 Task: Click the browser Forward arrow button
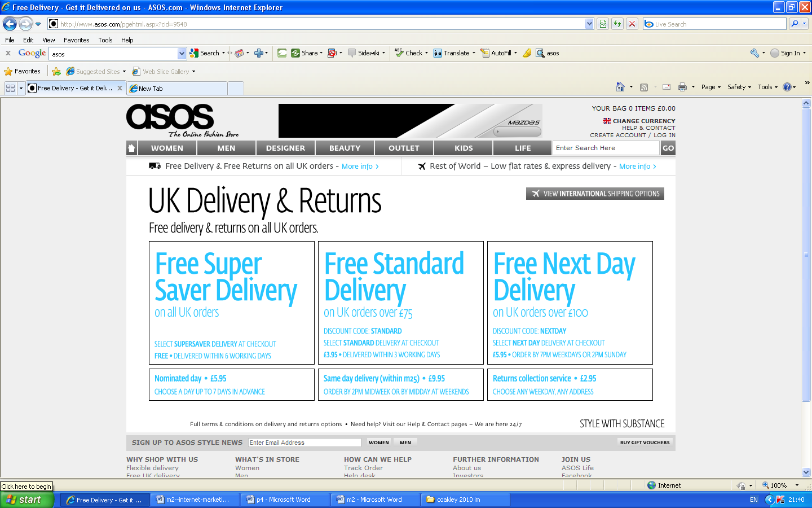click(x=25, y=24)
